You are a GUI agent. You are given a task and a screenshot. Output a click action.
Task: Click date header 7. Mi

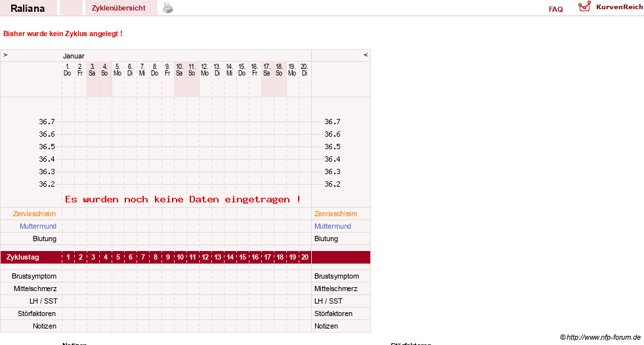pos(142,70)
